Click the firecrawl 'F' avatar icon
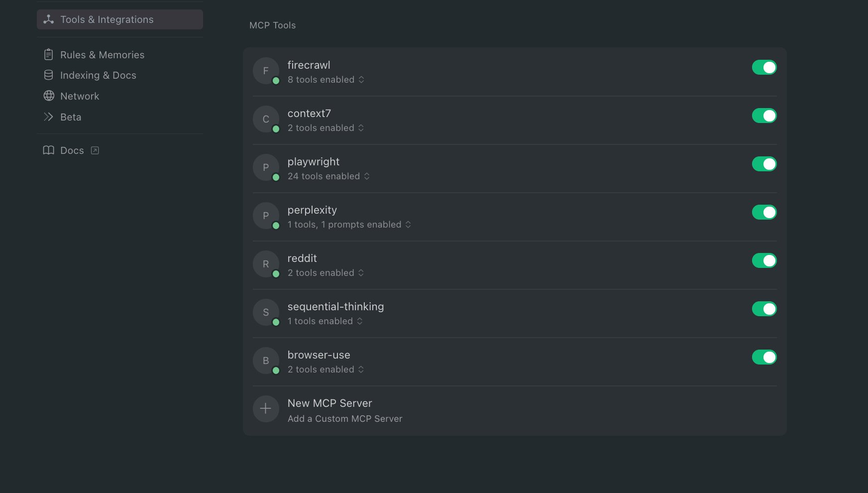 [x=266, y=71]
